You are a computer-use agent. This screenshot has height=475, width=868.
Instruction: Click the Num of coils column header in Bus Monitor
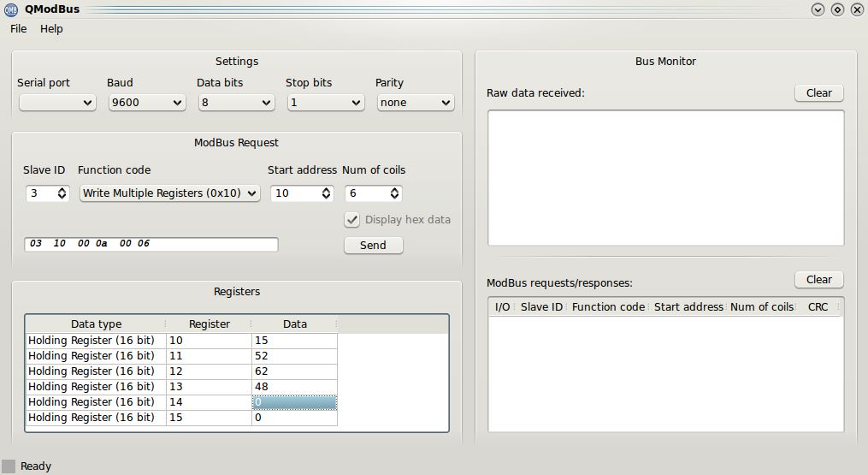point(762,307)
